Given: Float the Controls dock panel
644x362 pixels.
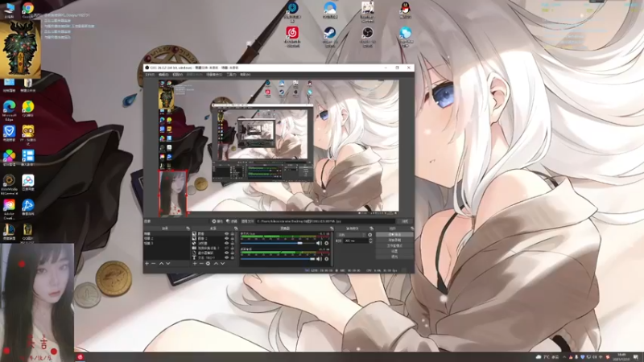Looking at the screenshot, I should (412, 228).
